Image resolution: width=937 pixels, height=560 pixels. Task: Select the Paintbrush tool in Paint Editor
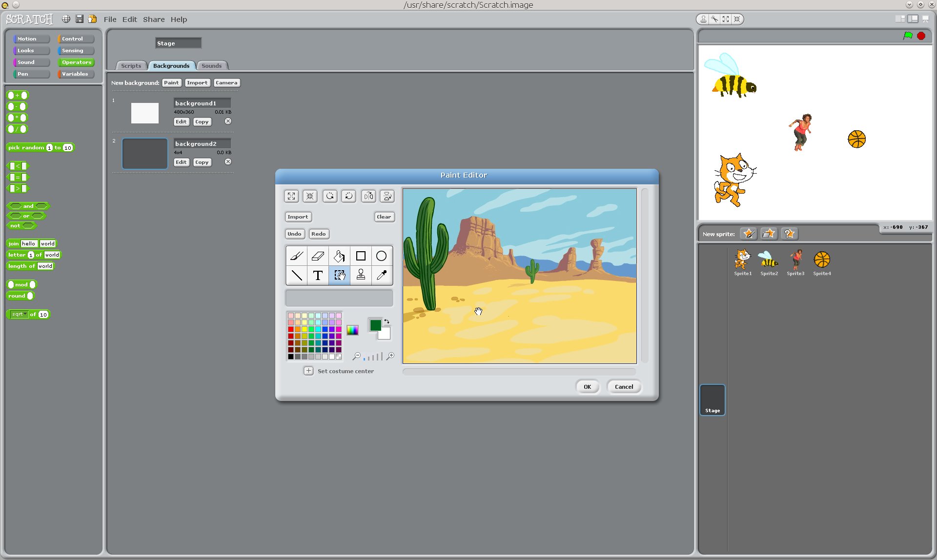click(x=297, y=256)
